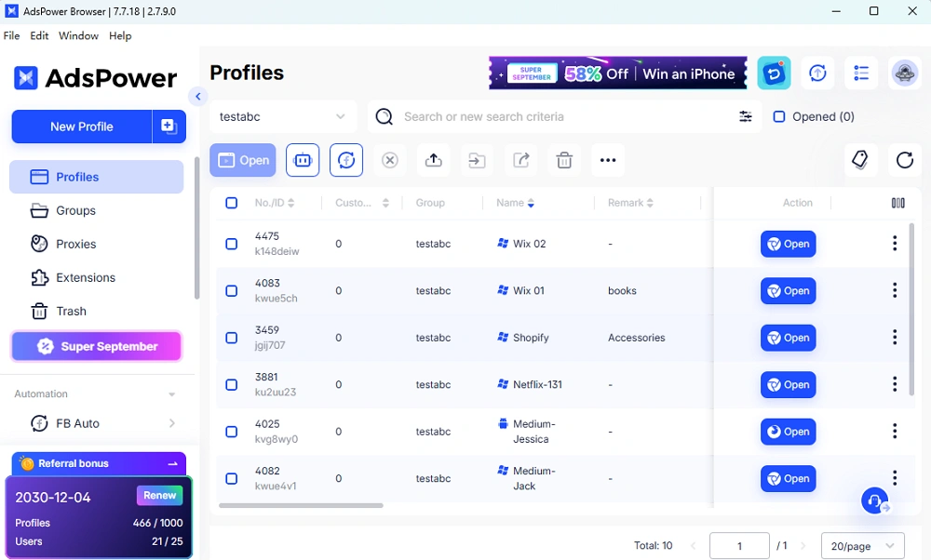Click the tag icon above the table
This screenshot has height=560, width=931.
pos(860,160)
